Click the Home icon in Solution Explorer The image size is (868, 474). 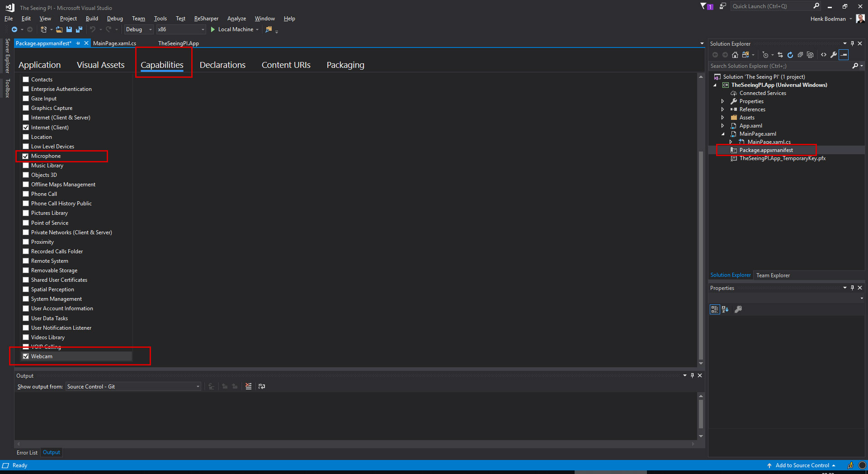[x=735, y=55]
